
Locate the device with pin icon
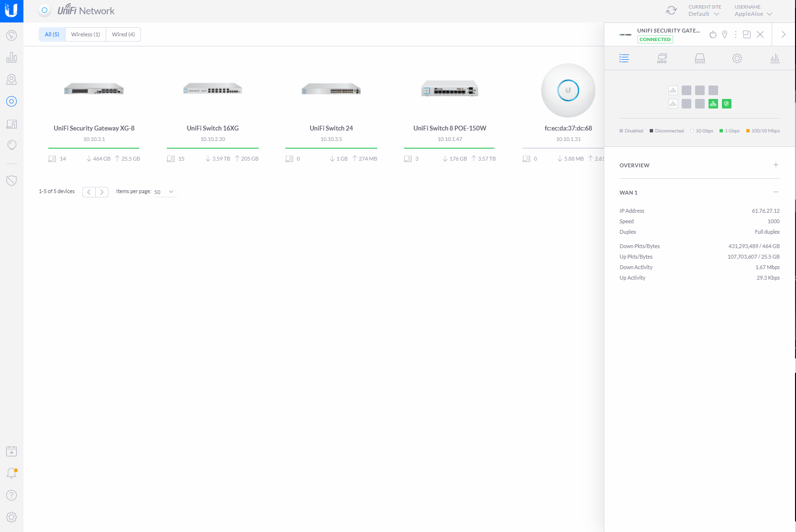pyautogui.click(x=725, y=34)
